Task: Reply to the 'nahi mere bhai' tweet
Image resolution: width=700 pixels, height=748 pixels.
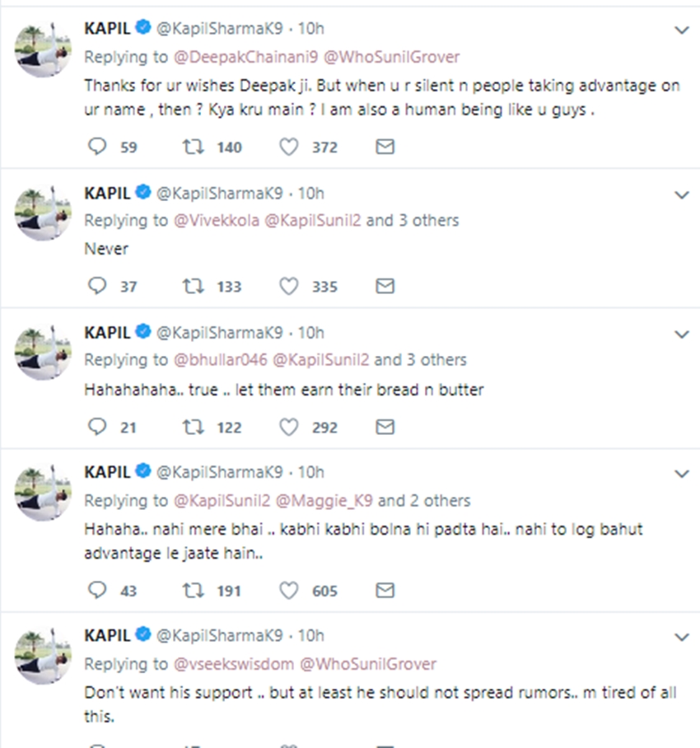Action: (97, 591)
